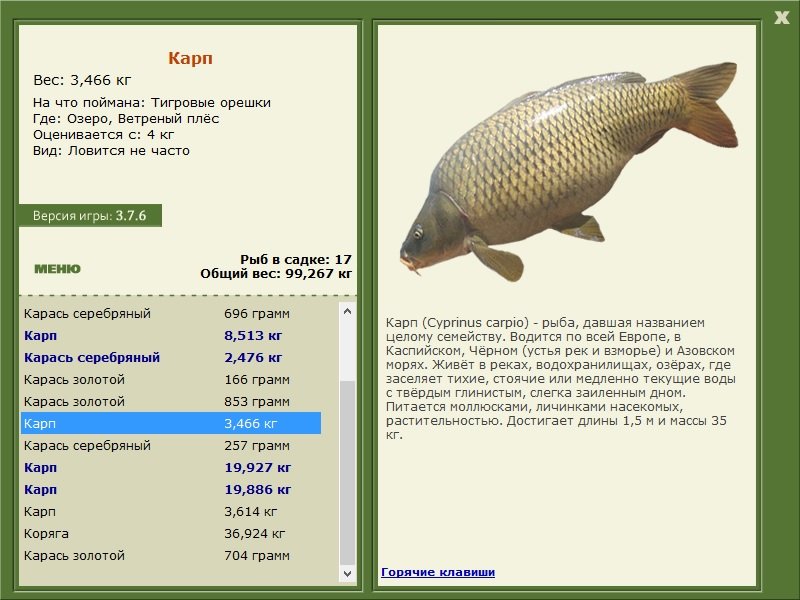Click the Версия игры 3.7.6 label
800x600 pixels.
(90, 216)
